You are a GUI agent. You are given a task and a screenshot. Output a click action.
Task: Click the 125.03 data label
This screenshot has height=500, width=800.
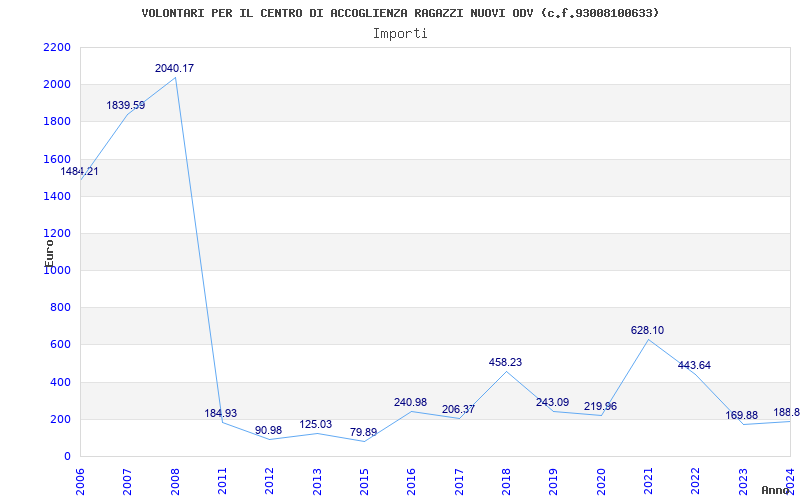316,424
